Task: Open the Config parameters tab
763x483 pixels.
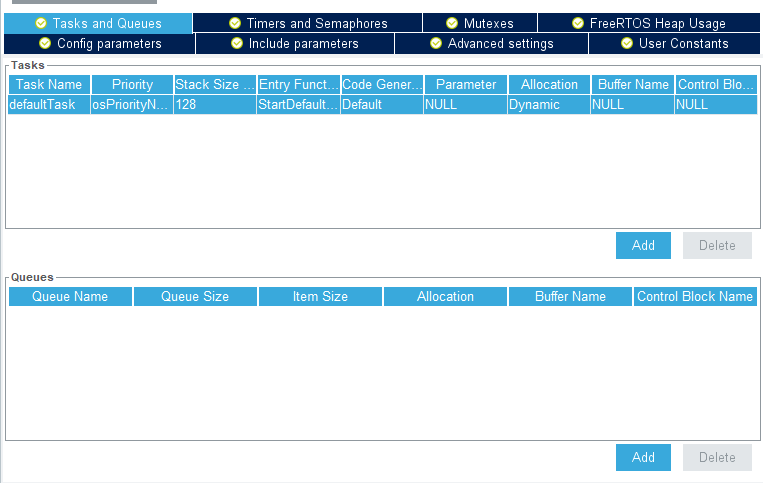Action: (x=100, y=44)
